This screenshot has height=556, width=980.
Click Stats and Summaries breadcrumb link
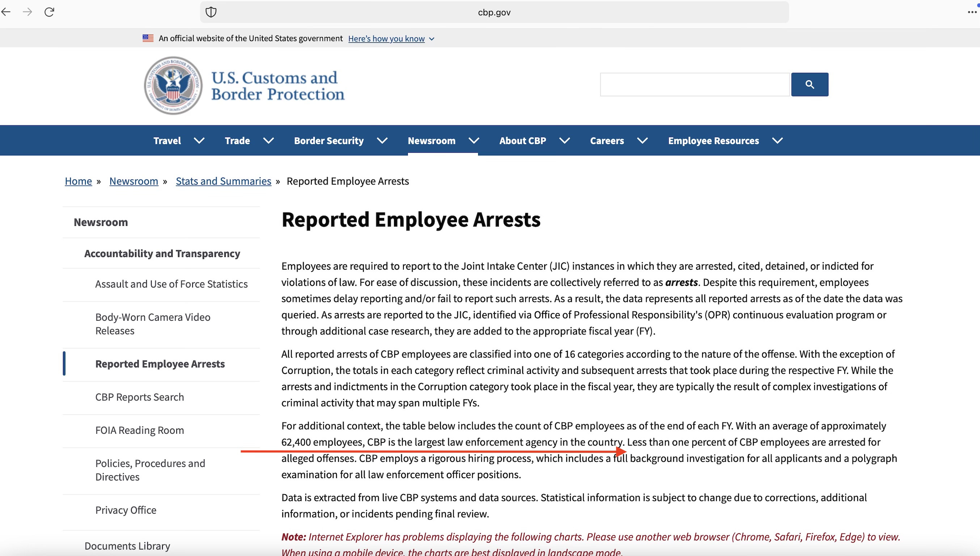coord(223,181)
